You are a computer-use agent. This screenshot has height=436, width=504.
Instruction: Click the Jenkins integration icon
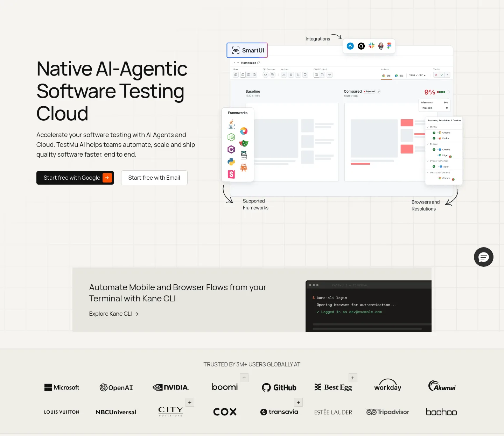tap(381, 46)
